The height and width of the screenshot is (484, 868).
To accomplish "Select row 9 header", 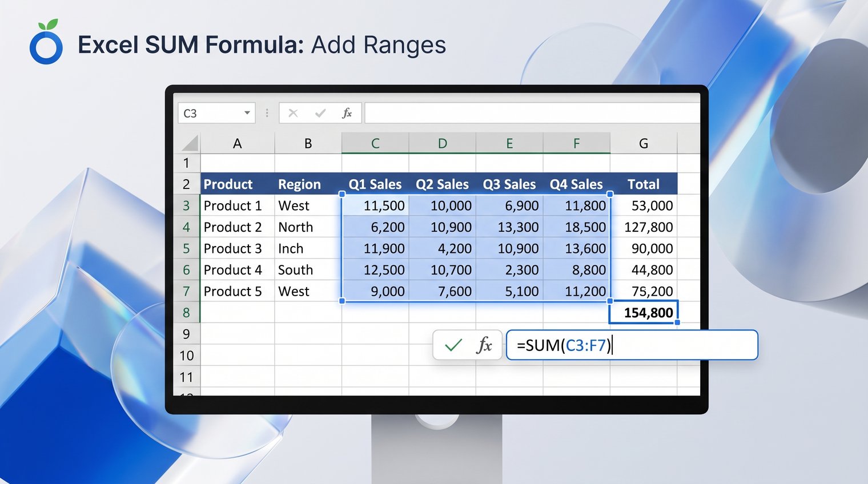I will point(187,334).
